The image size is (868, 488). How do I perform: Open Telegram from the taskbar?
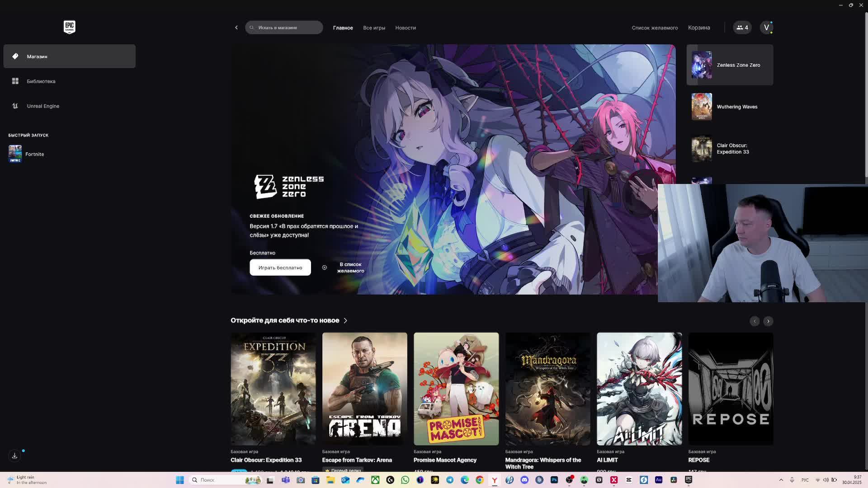(x=450, y=480)
